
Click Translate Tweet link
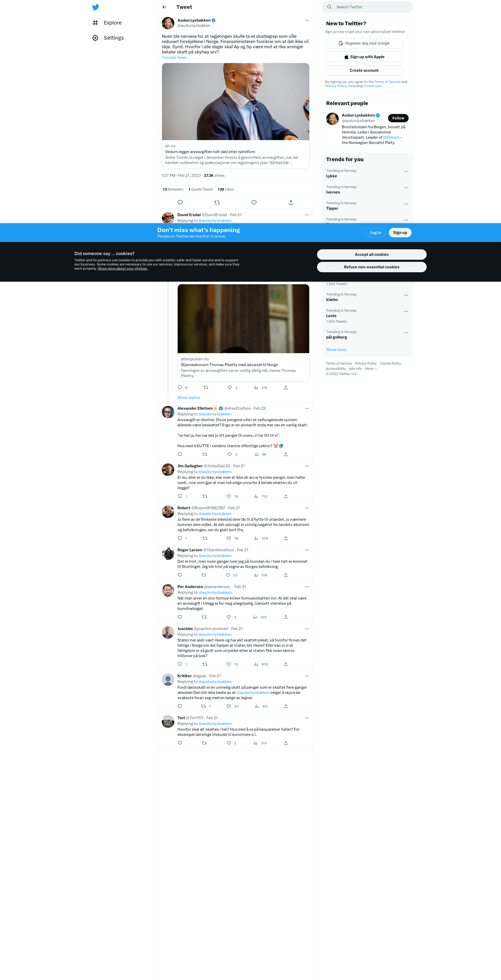click(x=174, y=58)
